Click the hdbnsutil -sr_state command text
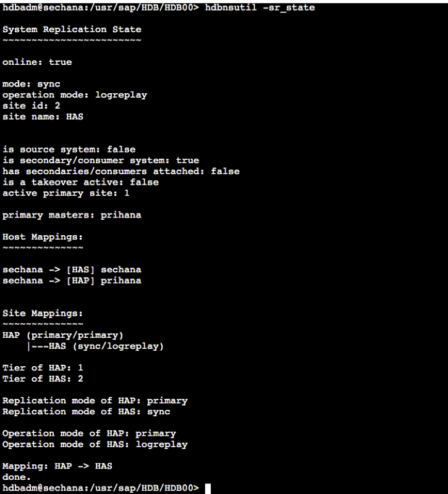This screenshot has width=448, height=494. pos(260,7)
